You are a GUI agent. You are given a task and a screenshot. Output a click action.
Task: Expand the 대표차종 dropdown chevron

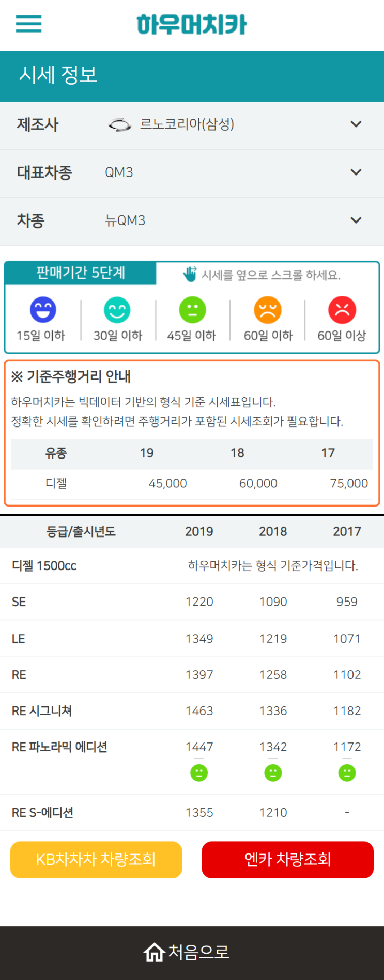point(356,172)
